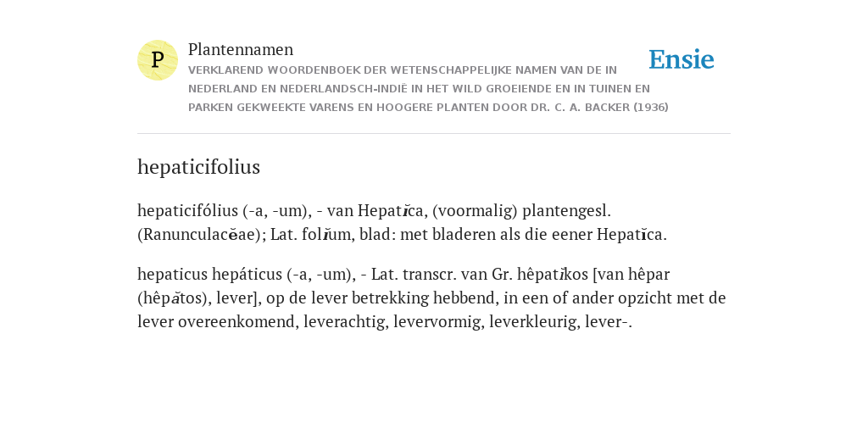Click the horizontal divider under the header
The height and width of the screenshot is (434, 868).
click(x=434, y=133)
